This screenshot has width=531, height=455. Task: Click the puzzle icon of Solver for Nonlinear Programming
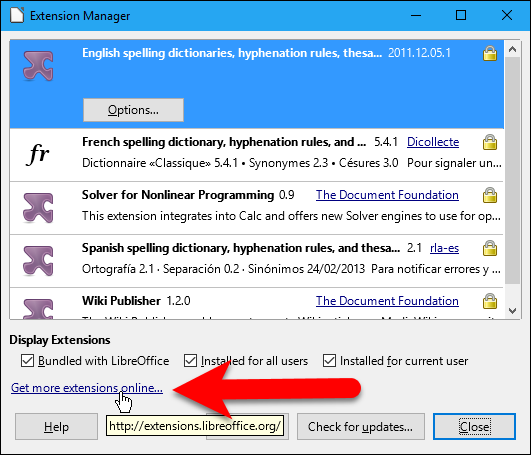click(x=38, y=208)
